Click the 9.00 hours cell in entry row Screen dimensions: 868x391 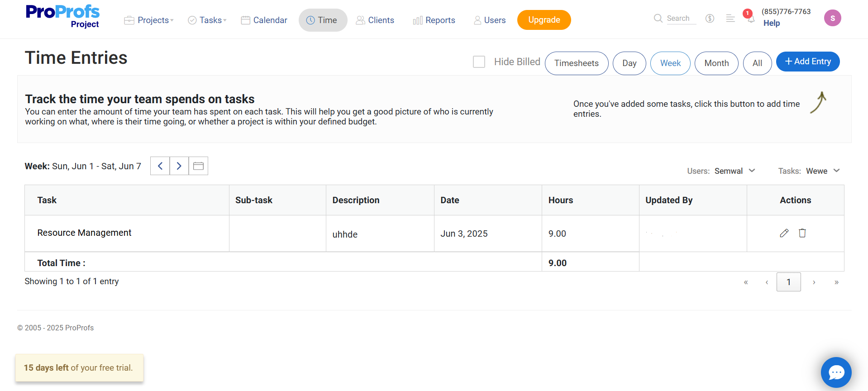click(x=591, y=234)
